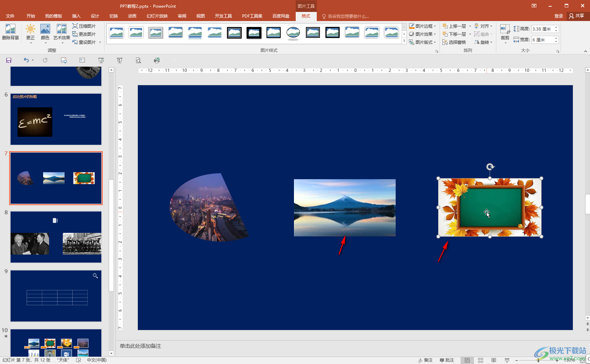
Task: Open the Corrections (更正) menu
Action: 31,34
